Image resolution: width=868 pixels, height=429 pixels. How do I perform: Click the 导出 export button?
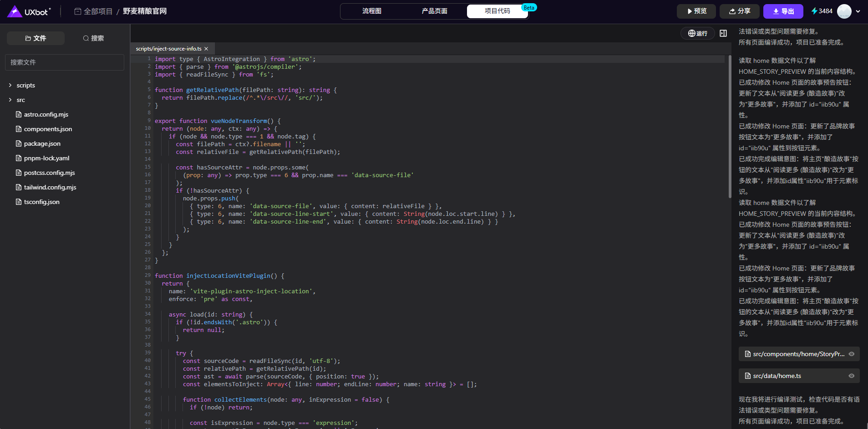click(x=783, y=11)
